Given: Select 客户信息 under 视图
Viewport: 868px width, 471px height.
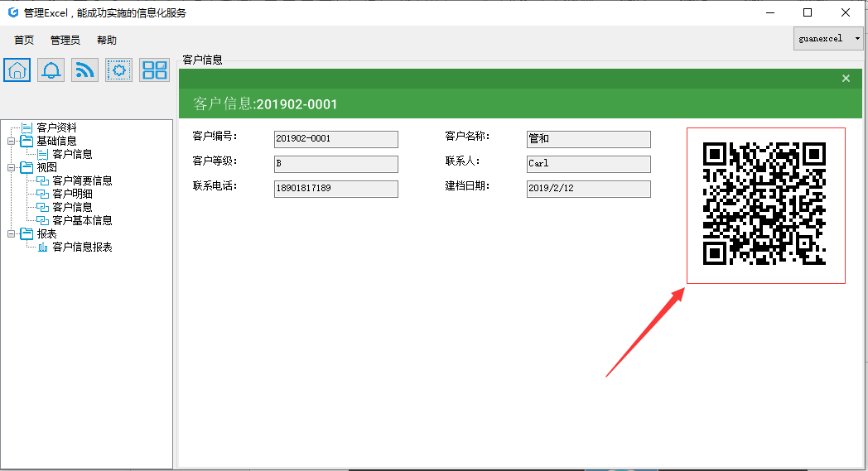Looking at the screenshot, I should click(x=72, y=208).
